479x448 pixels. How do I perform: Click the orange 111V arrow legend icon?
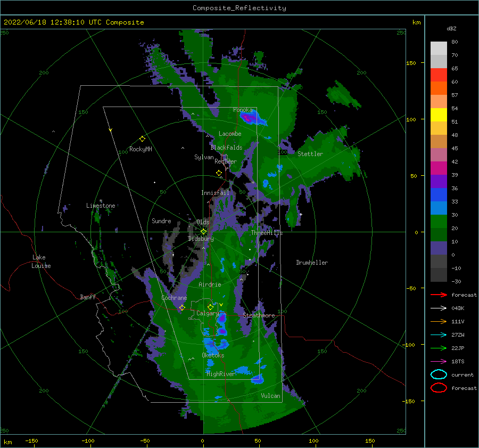tap(439, 321)
